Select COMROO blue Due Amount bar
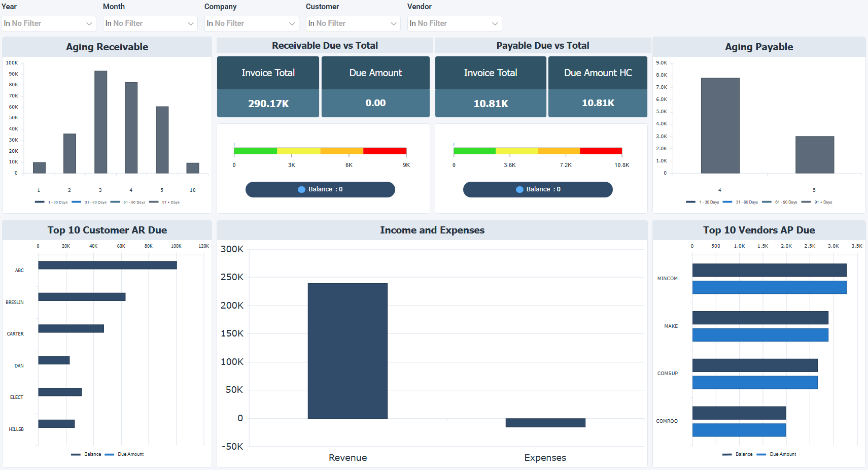868x470 pixels. (x=739, y=430)
